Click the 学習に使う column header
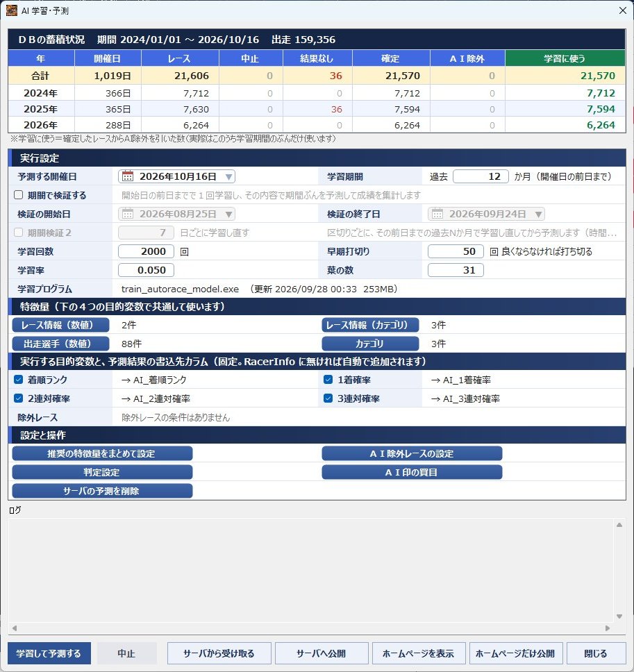The height and width of the screenshot is (672, 634). click(x=565, y=58)
